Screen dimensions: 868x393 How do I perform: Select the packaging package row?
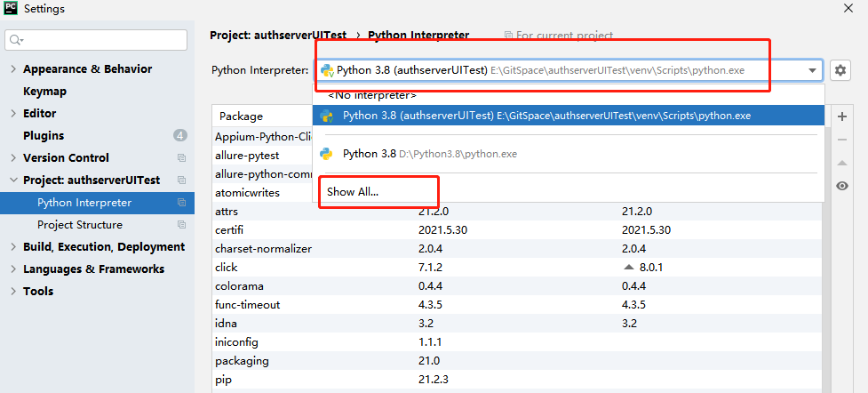click(x=517, y=361)
